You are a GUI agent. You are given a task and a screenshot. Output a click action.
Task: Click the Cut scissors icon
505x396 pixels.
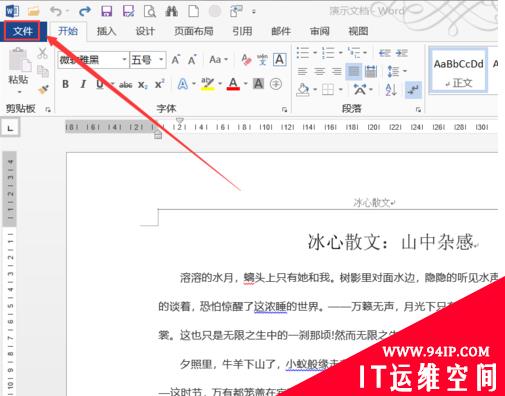[42, 53]
